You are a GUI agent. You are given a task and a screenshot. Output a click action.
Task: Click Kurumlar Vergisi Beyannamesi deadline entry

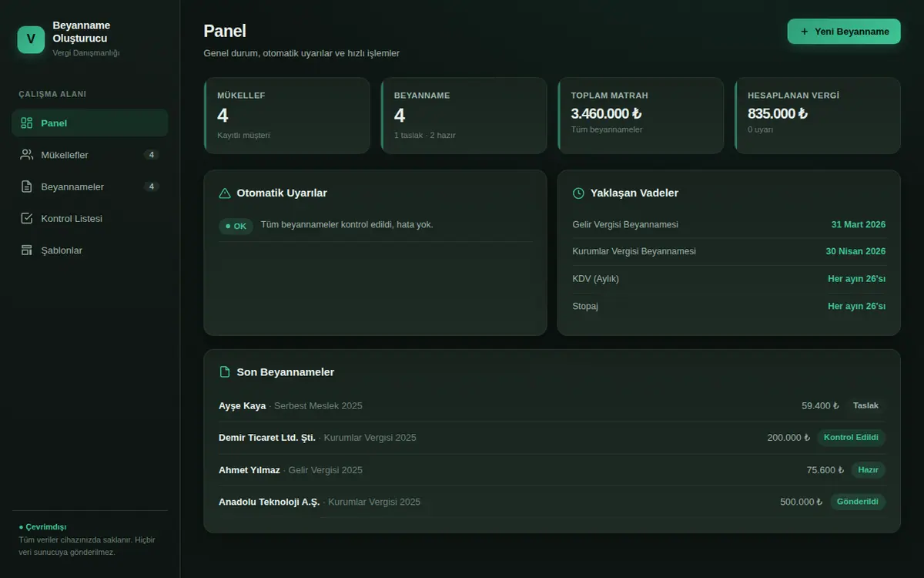(729, 251)
